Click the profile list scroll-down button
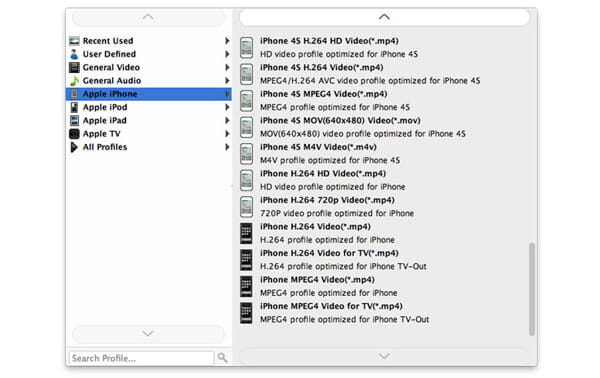The width and height of the screenshot is (600, 378). 384,356
